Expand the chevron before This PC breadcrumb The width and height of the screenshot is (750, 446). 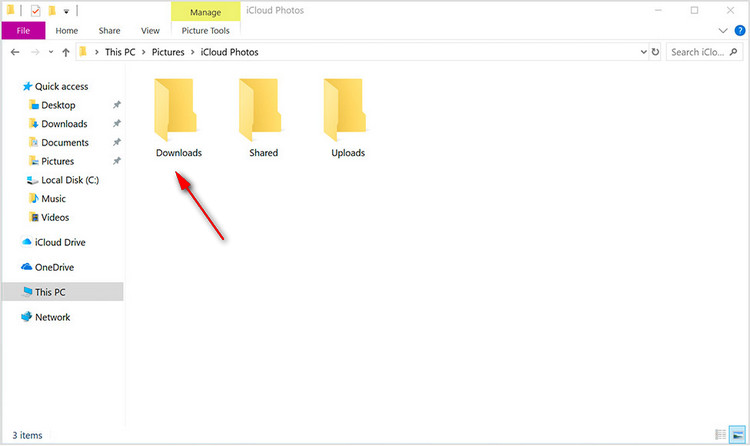coord(97,52)
